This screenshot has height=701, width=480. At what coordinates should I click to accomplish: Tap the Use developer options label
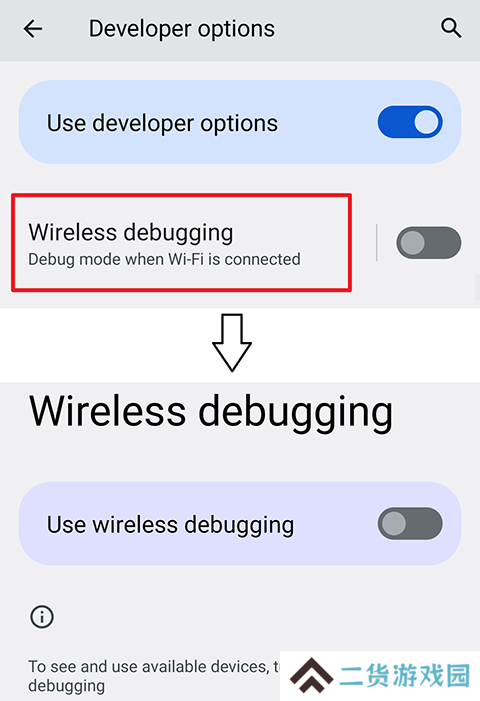click(162, 123)
